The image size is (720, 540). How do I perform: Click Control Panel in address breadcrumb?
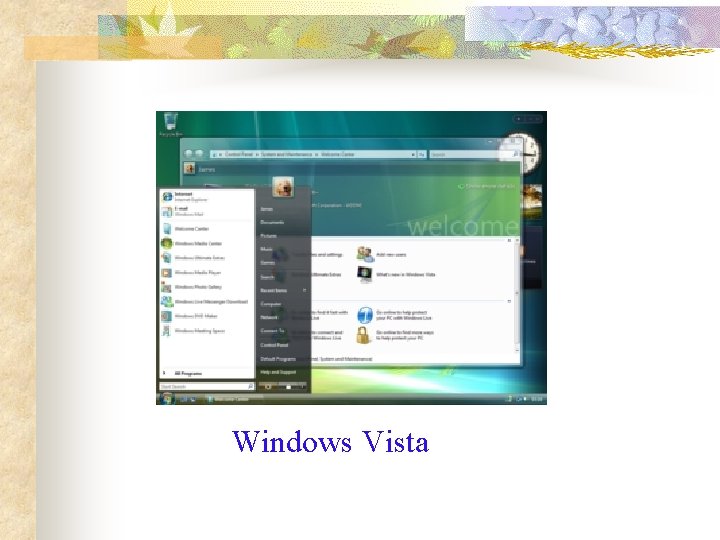click(x=239, y=154)
